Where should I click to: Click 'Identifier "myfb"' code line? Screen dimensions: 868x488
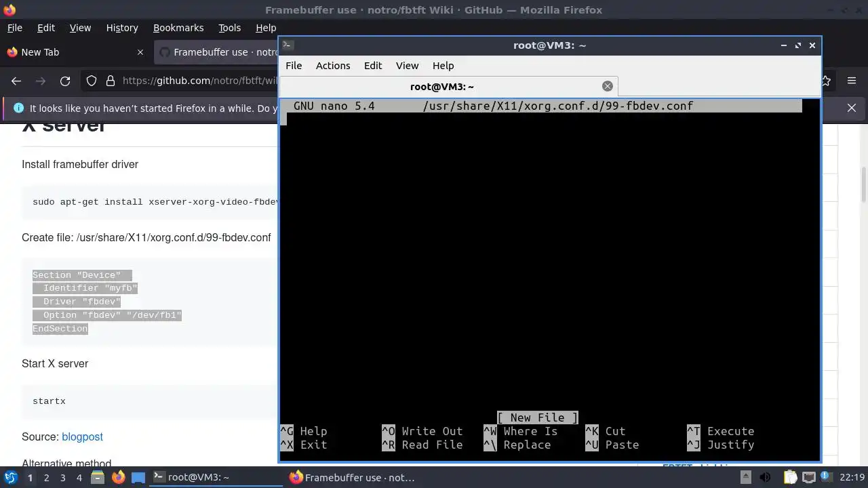coord(90,288)
